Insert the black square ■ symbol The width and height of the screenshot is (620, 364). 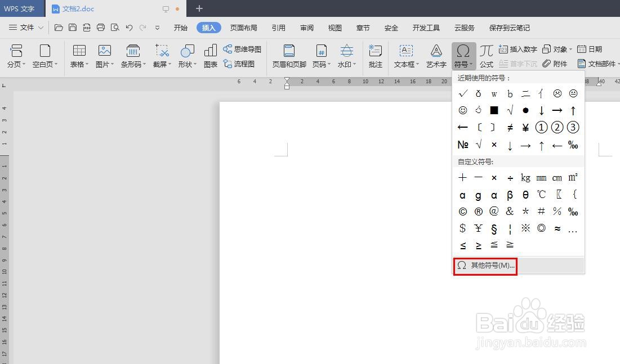pos(494,110)
